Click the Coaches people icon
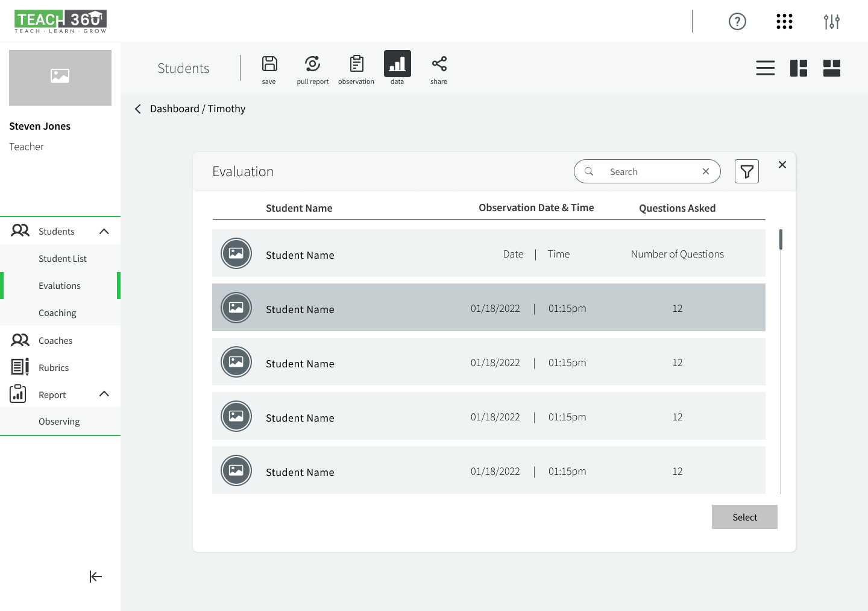This screenshot has height=611, width=868. 20,340
